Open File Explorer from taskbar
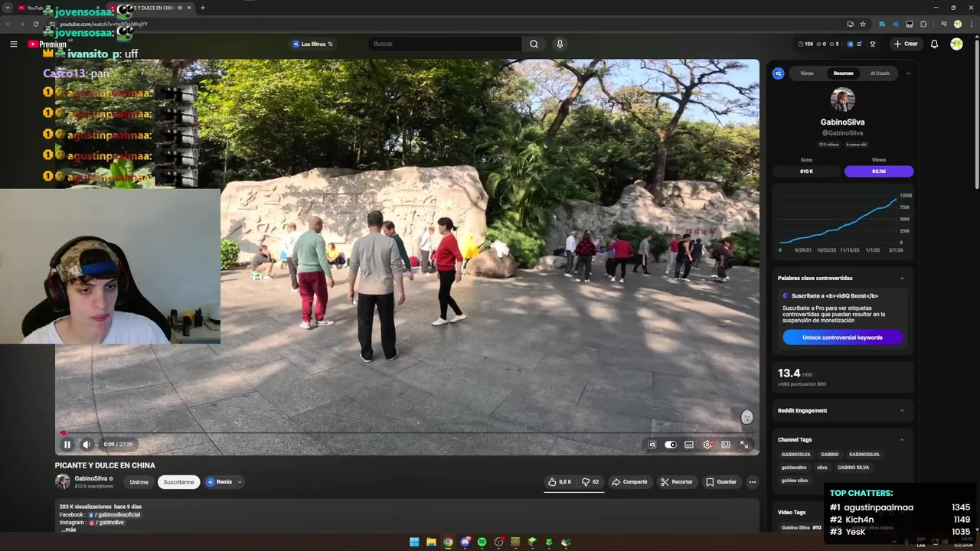The height and width of the screenshot is (551, 980). pos(431,542)
